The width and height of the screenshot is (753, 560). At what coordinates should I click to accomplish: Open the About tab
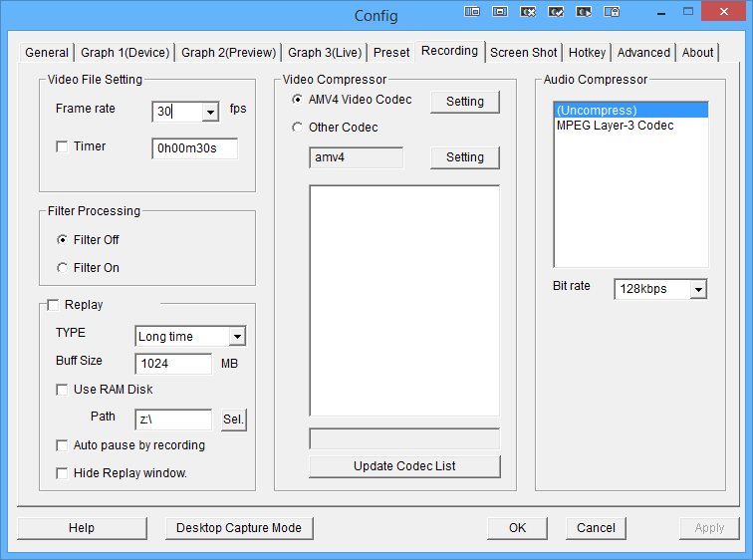click(x=698, y=53)
